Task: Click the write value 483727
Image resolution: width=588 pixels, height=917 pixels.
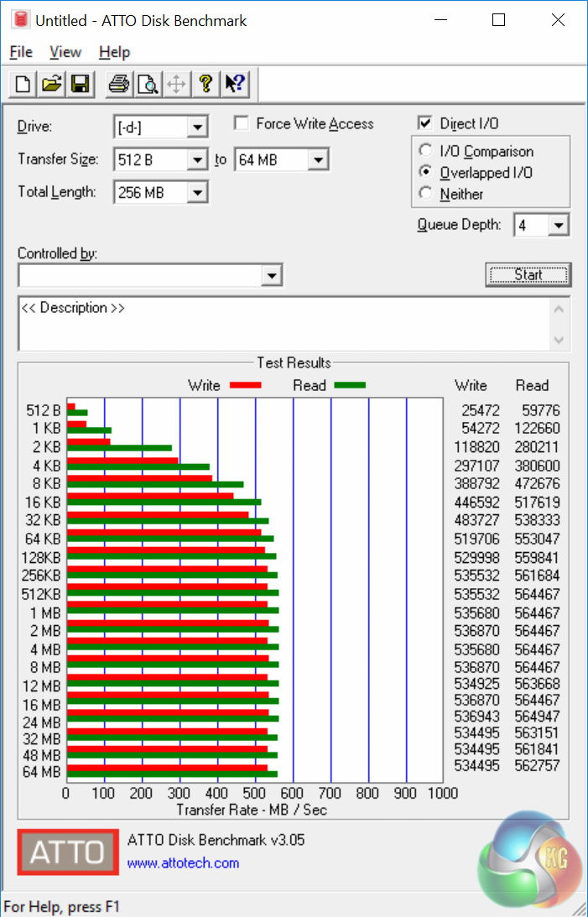Action: 477,520
